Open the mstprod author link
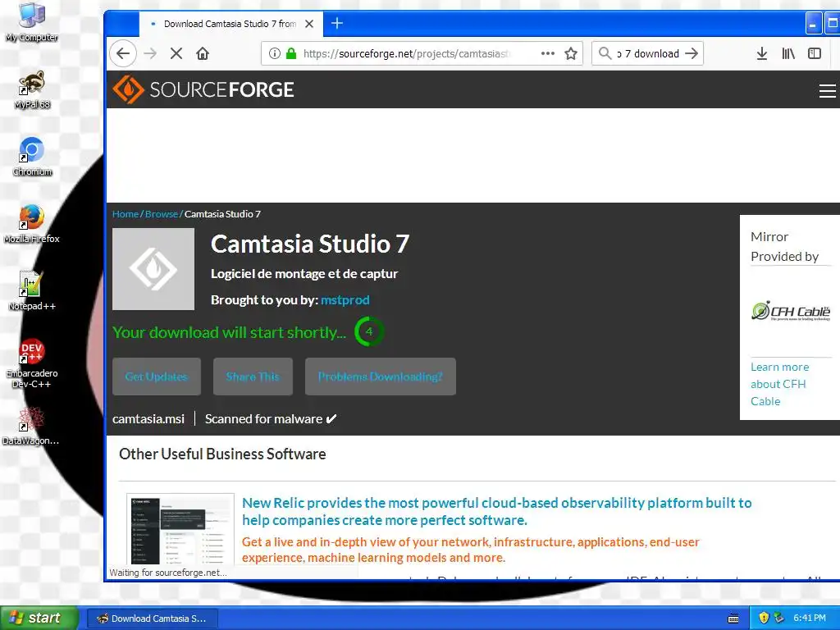Screen dimensions: 840x630 [x=345, y=300]
